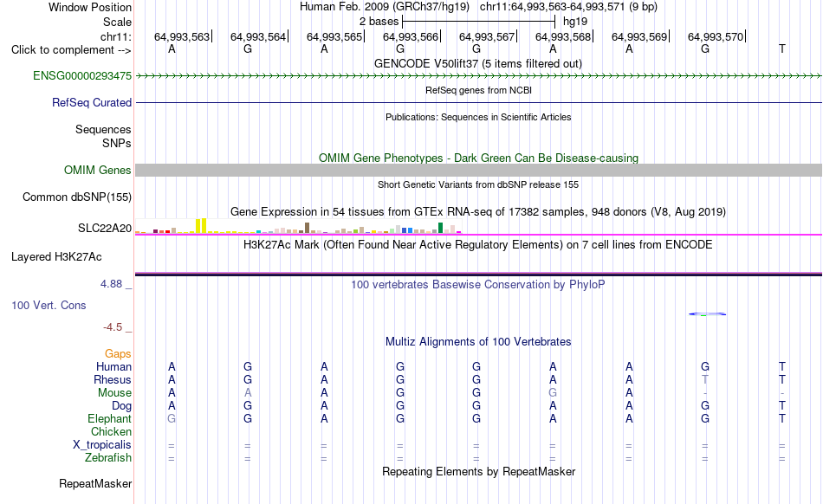This screenshot has height=504, width=823.
Task: Click the 'hg19' label beside the scale bar
Action: 575,22
